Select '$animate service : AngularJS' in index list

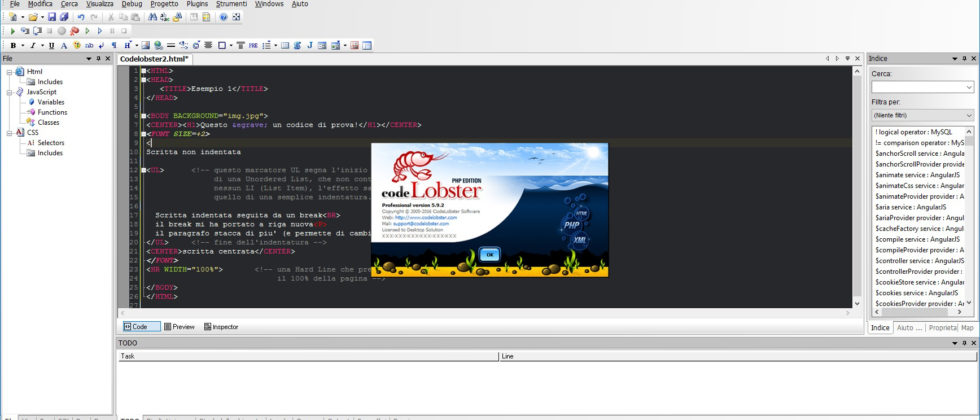(x=918, y=175)
